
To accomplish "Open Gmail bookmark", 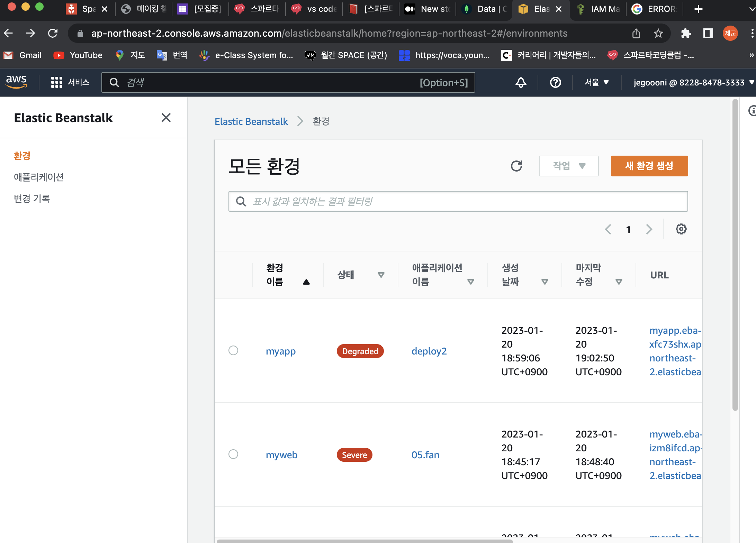I will [22, 55].
